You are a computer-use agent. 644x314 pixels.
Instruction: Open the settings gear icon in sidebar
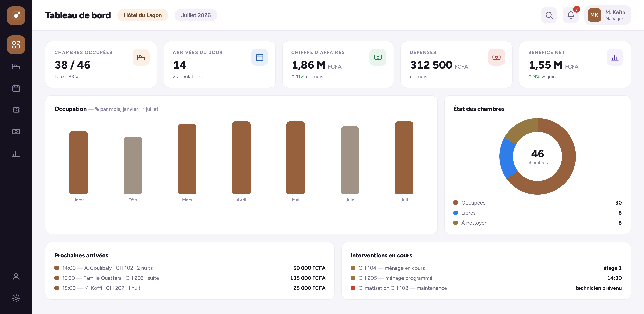[16, 299]
